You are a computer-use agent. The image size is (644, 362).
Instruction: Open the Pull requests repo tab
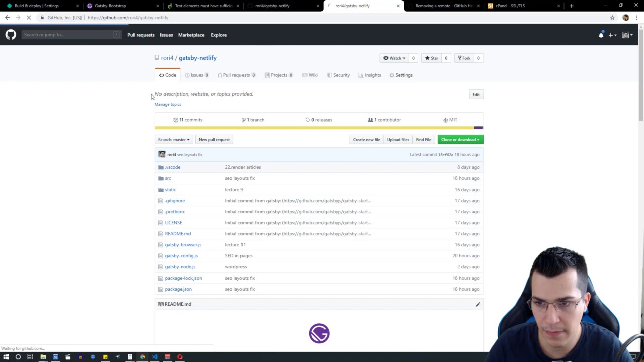236,75
